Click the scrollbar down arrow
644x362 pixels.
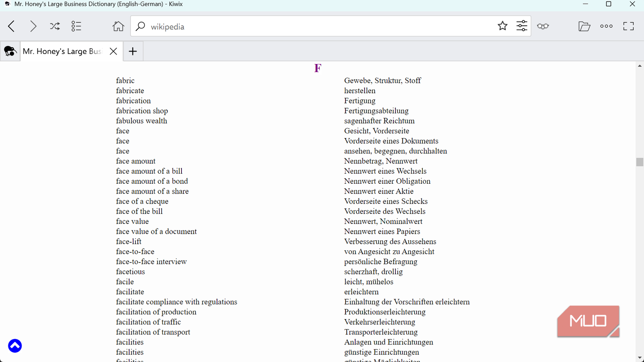(639, 358)
